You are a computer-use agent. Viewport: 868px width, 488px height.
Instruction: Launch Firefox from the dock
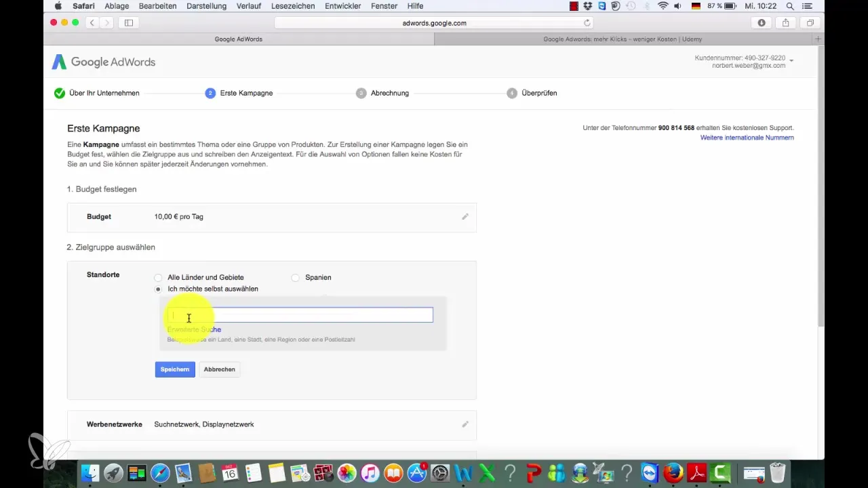pyautogui.click(x=673, y=472)
